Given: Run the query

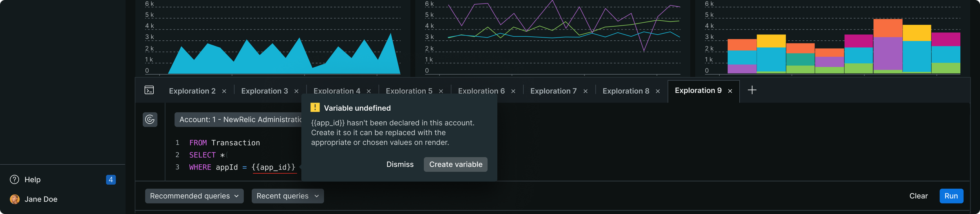Looking at the screenshot, I should click(x=951, y=196).
